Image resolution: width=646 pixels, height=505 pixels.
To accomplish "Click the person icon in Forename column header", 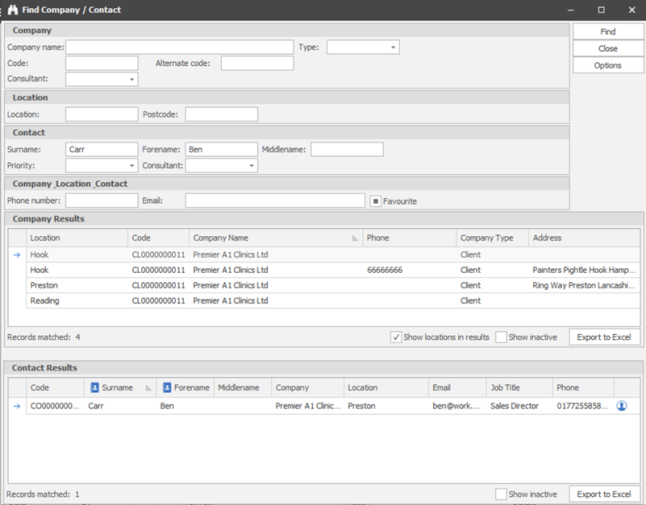I will pyautogui.click(x=167, y=388).
